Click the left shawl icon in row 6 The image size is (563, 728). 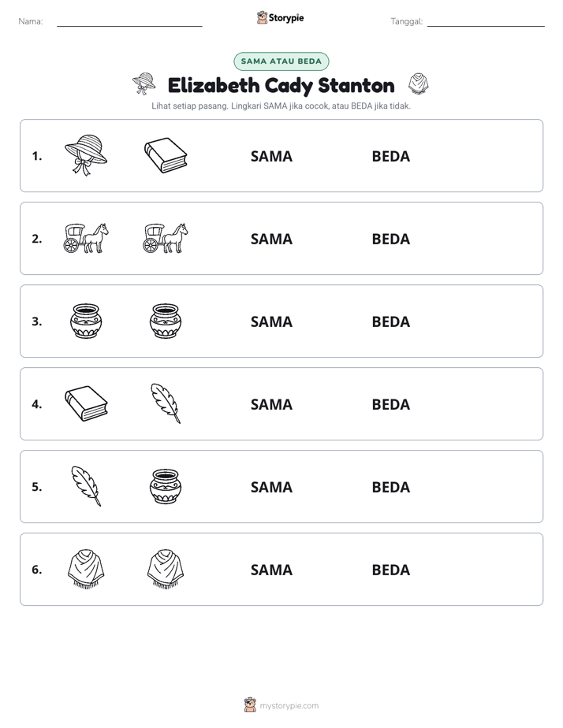point(86,569)
